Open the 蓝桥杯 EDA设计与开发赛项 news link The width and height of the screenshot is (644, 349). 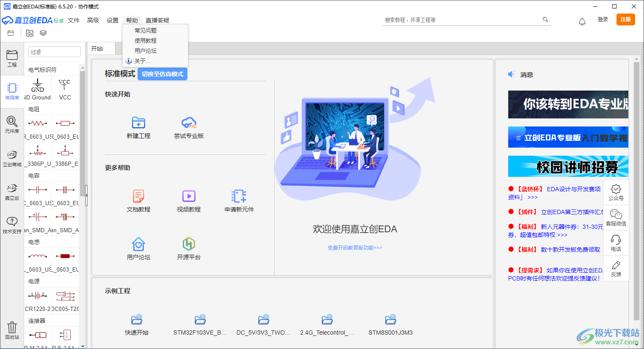click(554, 193)
